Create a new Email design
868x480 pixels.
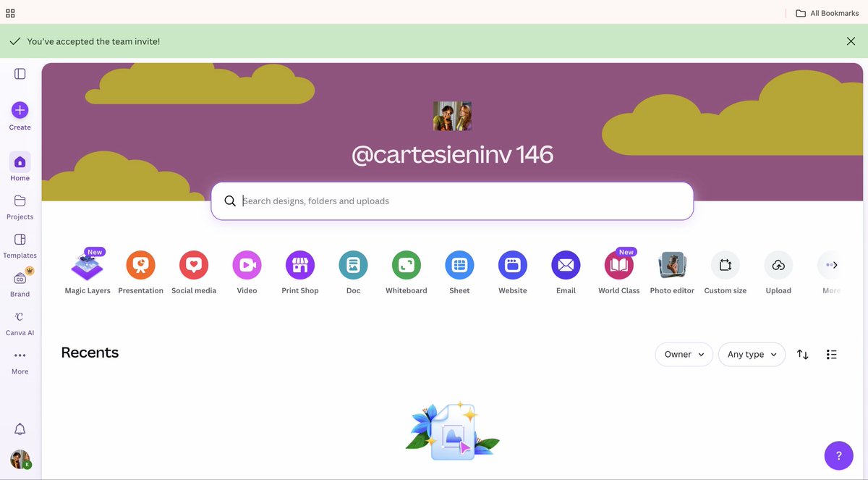[566, 272]
